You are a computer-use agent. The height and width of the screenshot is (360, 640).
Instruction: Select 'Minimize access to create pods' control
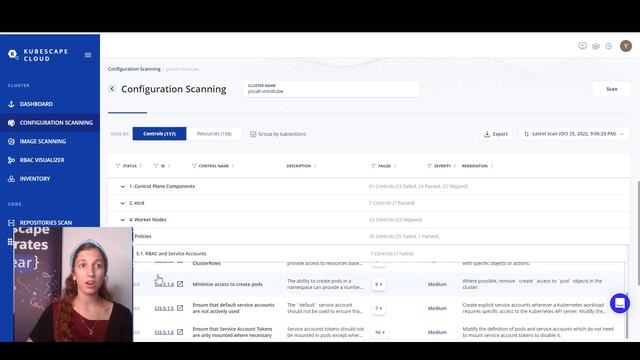tap(227, 284)
